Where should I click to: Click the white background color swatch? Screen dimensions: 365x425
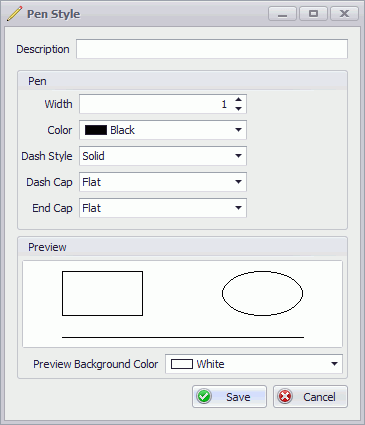182,364
